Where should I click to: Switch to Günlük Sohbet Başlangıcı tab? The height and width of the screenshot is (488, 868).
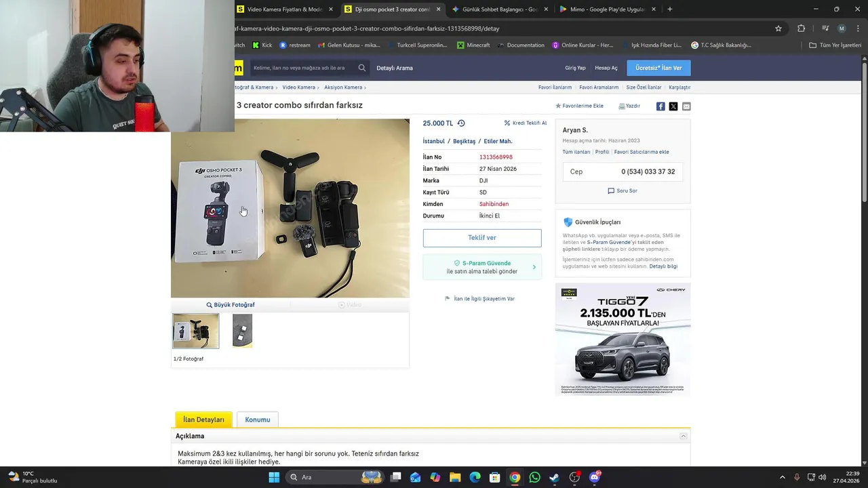(500, 9)
